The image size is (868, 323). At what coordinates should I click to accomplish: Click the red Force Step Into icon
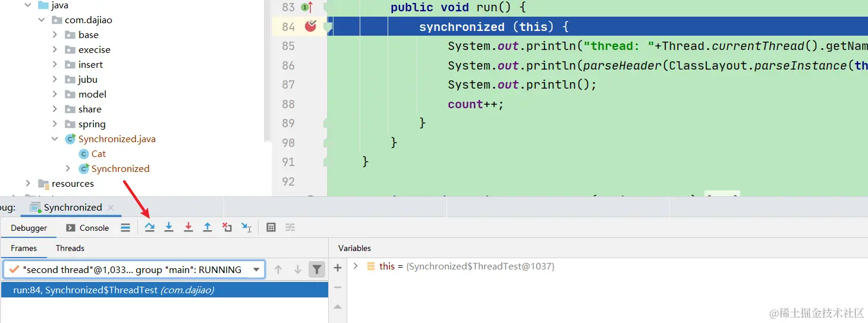pyautogui.click(x=188, y=227)
